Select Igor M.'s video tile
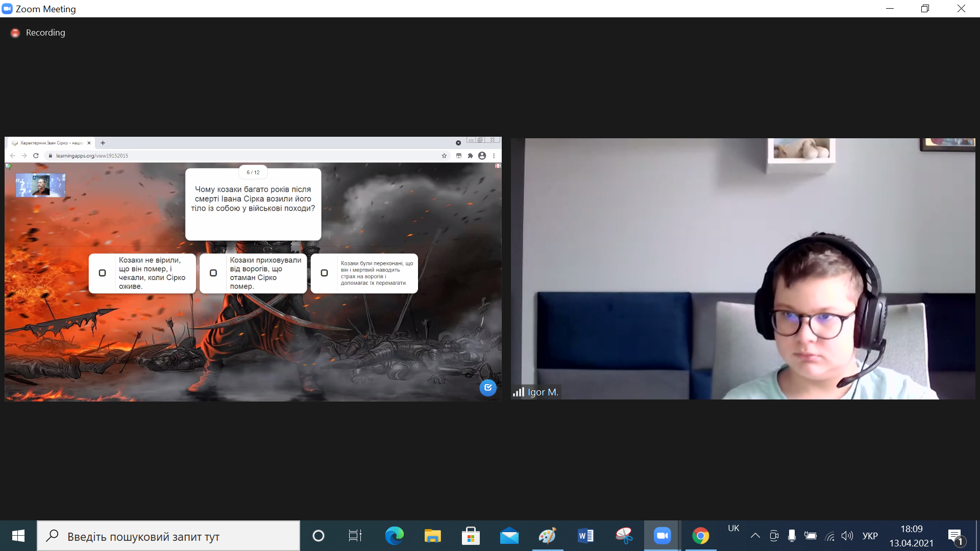The height and width of the screenshot is (551, 980). click(x=743, y=269)
